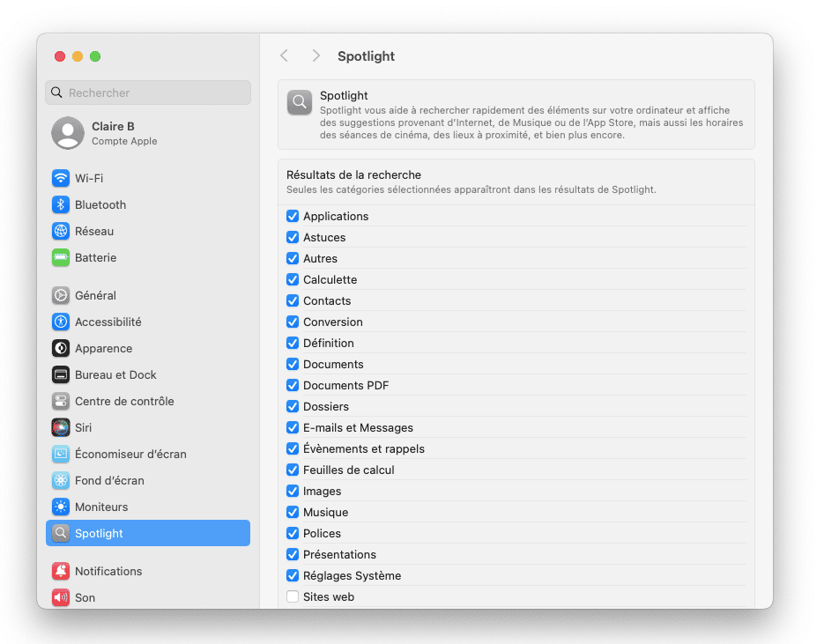Click the Rechercher search field

click(x=148, y=93)
